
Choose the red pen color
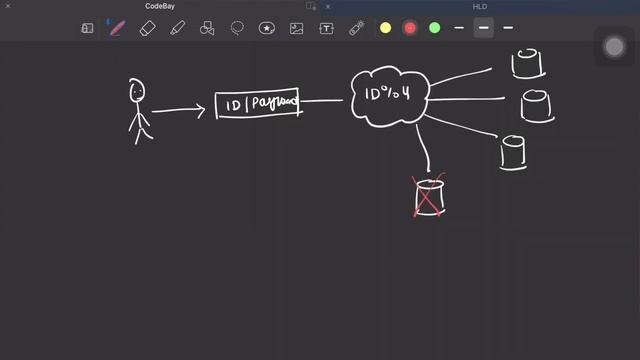[x=410, y=28]
